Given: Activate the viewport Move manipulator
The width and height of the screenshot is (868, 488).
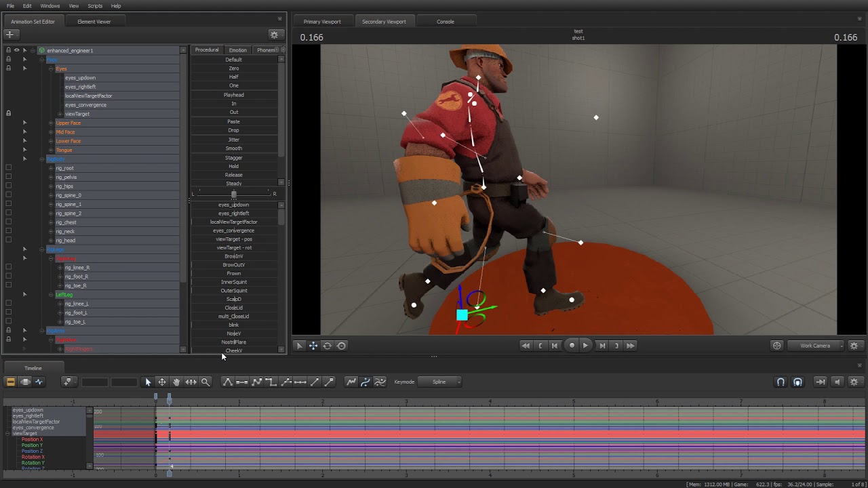Looking at the screenshot, I should click(313, 346).
